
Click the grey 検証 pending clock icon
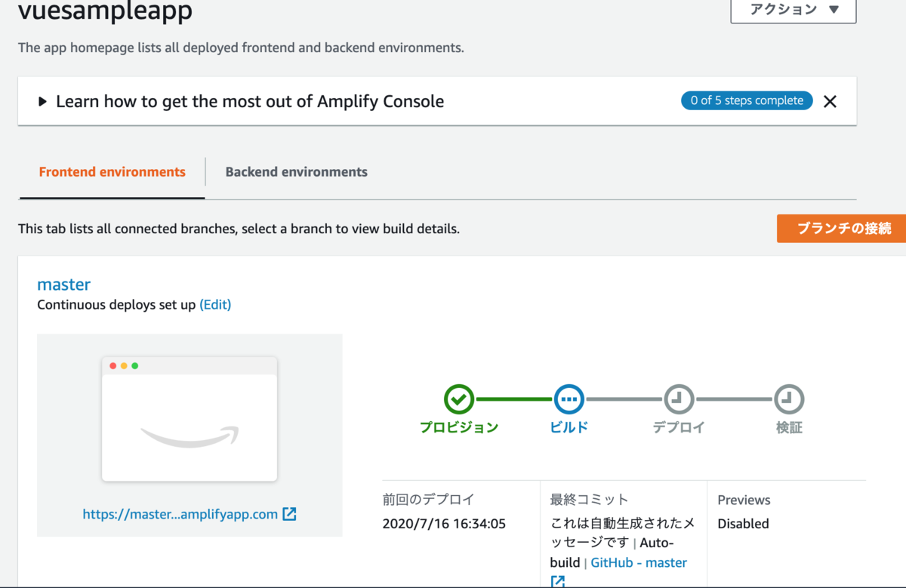(789, 399)
